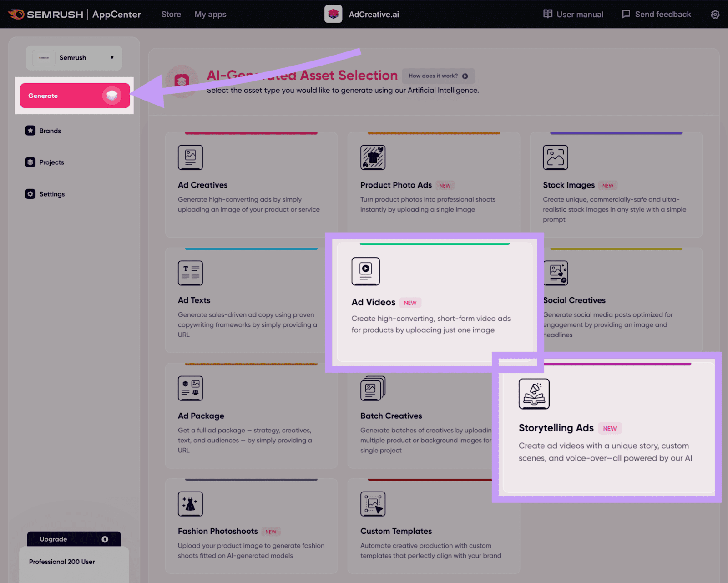This screenshot has width=728, height=583.
Task: Select the Ad Texts copywriting icon
Action: coord(190,273)
